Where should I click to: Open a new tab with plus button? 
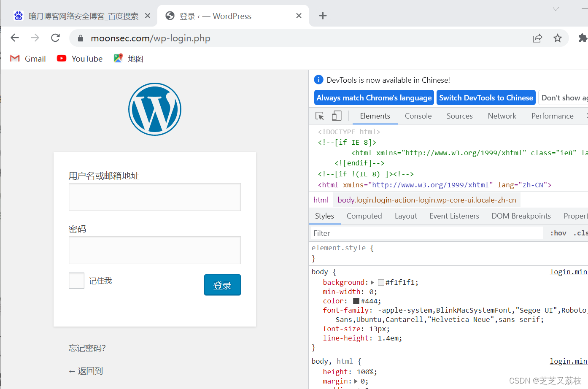[323, 16]
